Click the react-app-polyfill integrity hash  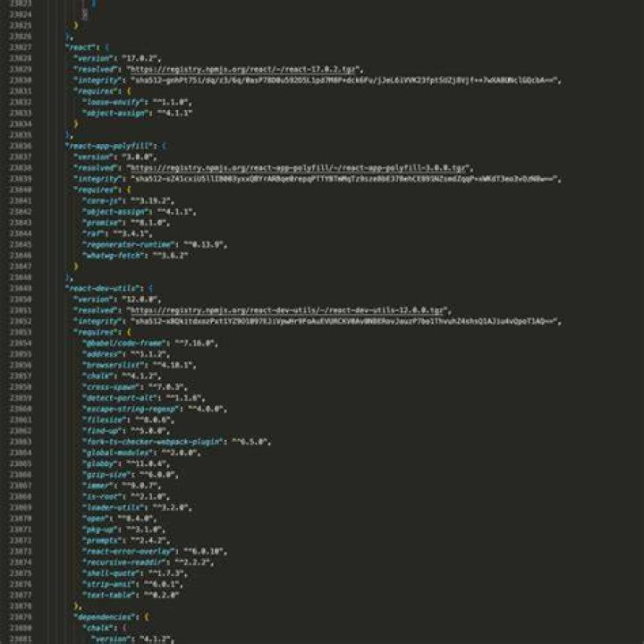344,179
